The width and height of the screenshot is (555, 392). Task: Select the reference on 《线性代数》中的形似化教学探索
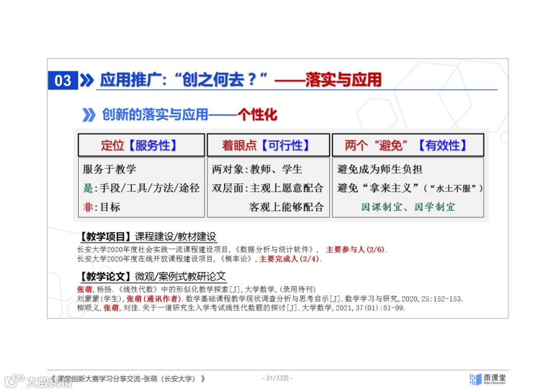196,289
